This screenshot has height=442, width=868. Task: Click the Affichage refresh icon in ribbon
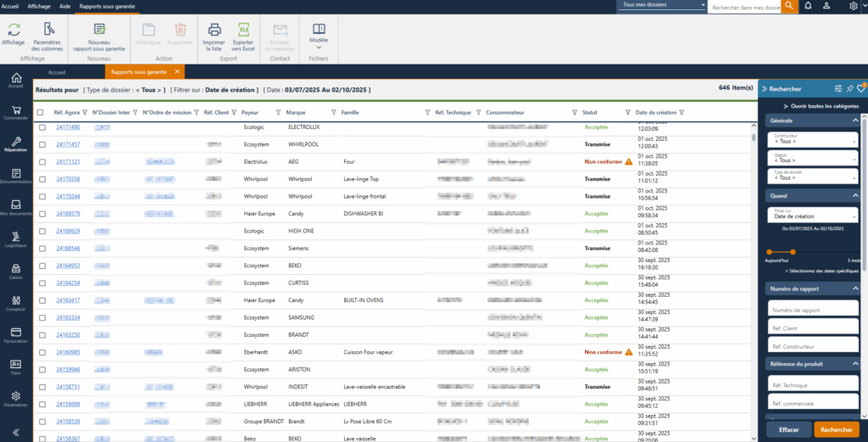(x=14, y=30)
